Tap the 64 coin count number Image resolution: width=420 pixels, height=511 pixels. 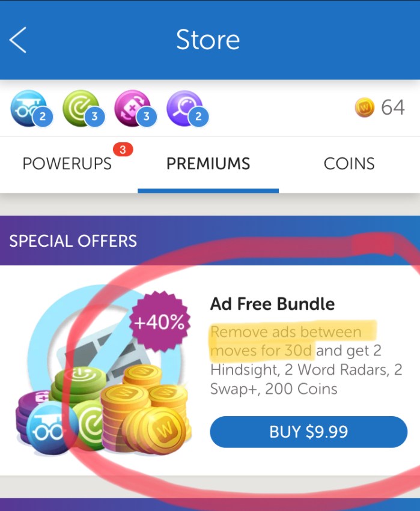point(393,107)
